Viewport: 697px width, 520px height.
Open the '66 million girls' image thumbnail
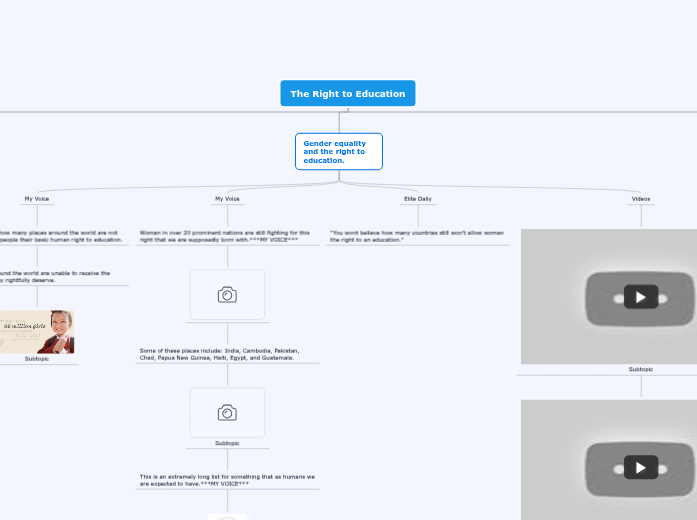(37, 331)
